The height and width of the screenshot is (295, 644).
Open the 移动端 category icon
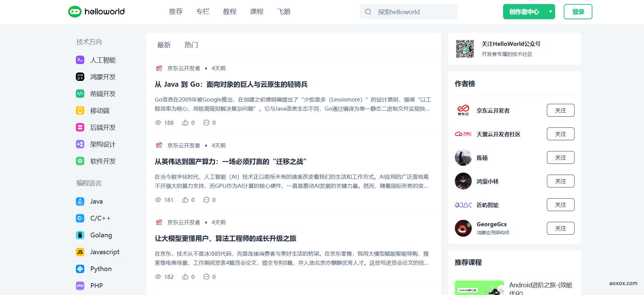pyautogui.click(x=80, y=111)
